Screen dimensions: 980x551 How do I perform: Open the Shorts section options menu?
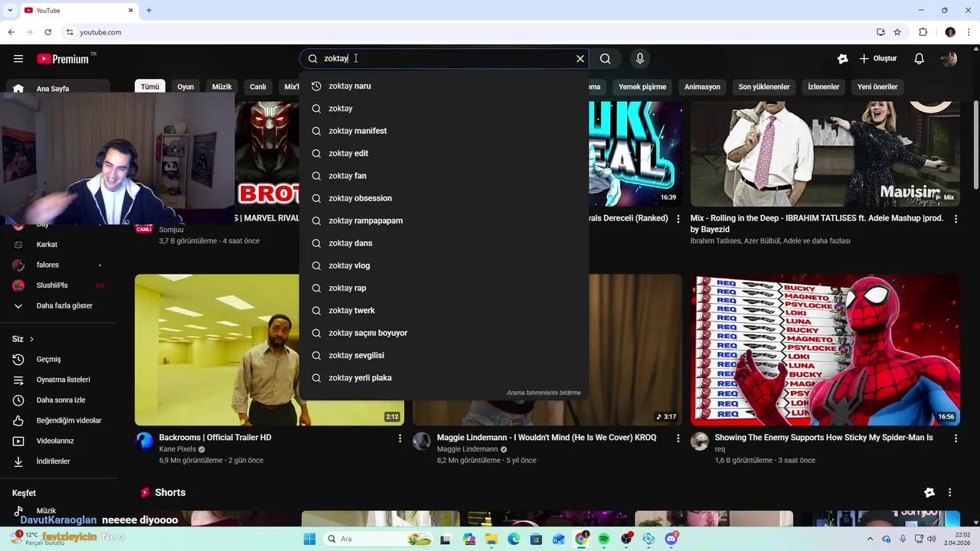949,493
